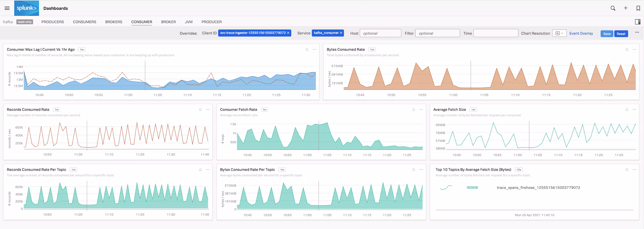Screen dimensions: 644x229
Task: Open more options on Average Fetch Size chart
Action: pos(634,109)
